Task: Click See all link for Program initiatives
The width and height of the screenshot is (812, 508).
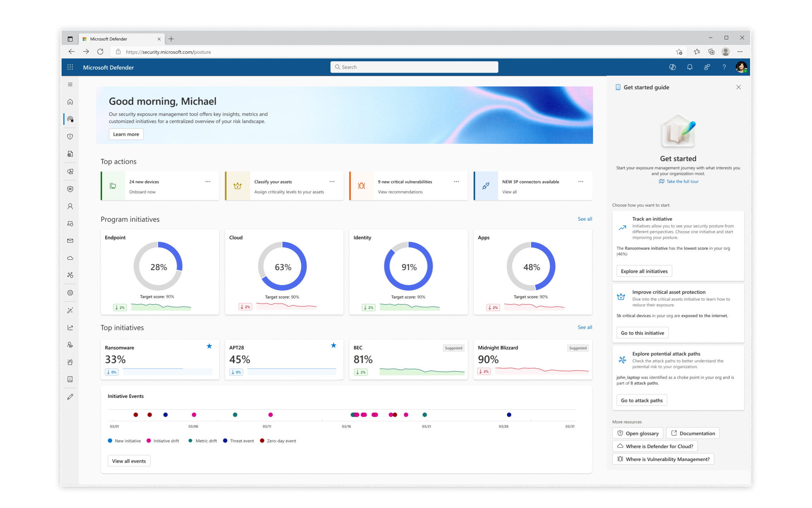Action: 584,219
